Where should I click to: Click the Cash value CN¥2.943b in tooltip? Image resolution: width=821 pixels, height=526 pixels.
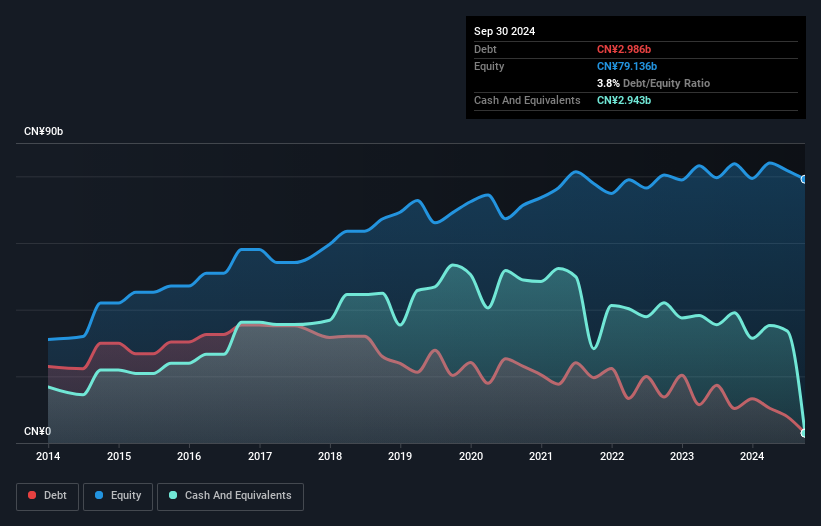(x=624, y=100)
